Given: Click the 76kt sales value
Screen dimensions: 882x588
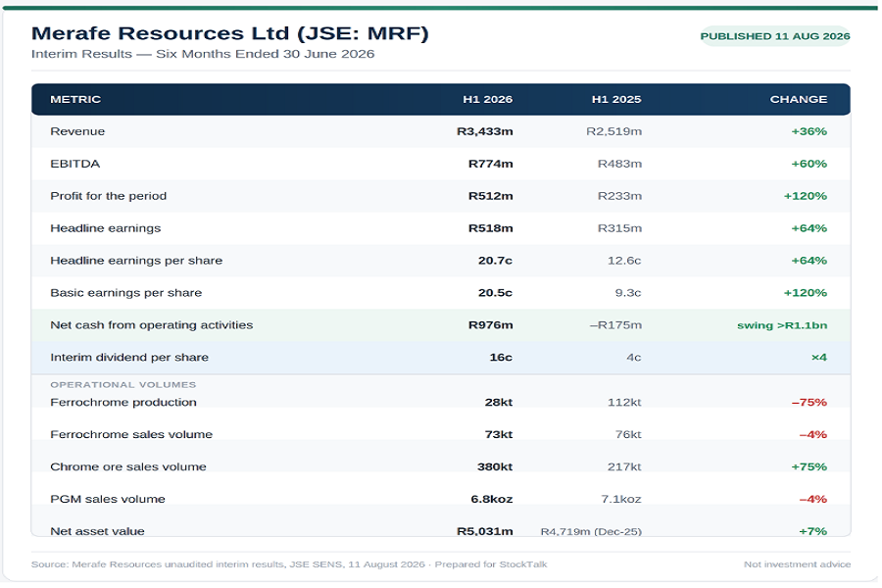Looking at the screenshot, I should coord(628,434).
